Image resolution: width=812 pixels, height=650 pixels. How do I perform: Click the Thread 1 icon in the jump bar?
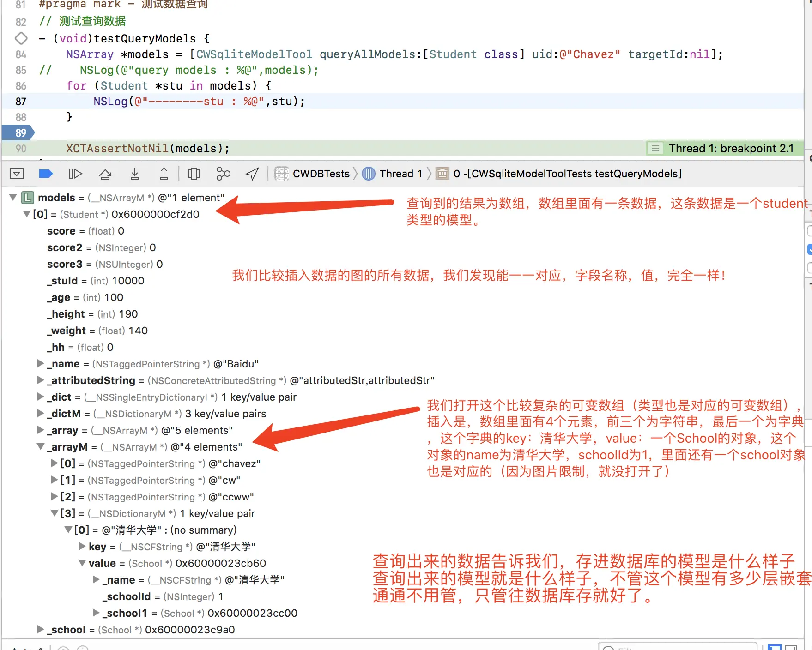pos(368,174)
